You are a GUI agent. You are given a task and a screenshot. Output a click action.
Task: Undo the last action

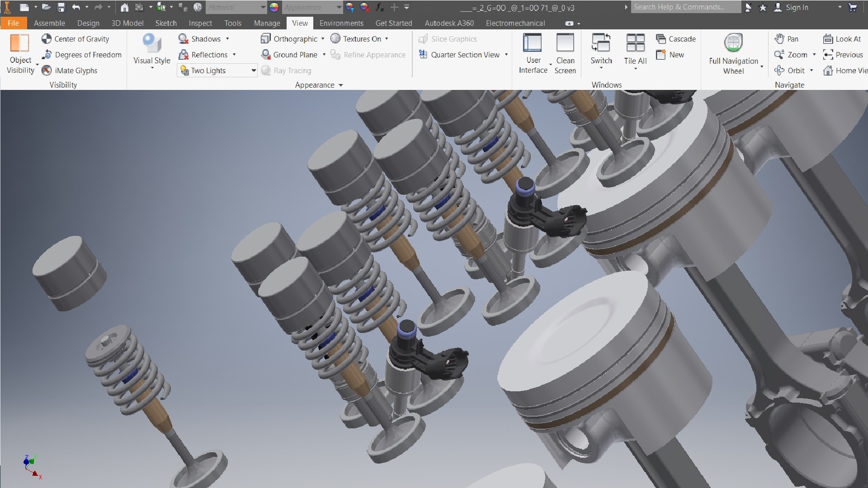pos(76,7)
